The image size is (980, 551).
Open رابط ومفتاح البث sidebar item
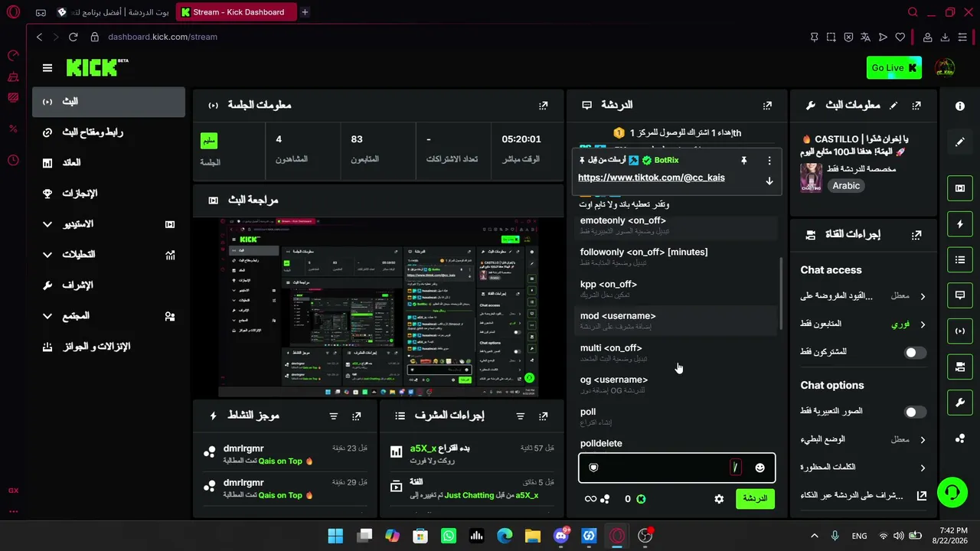[109, 132]
